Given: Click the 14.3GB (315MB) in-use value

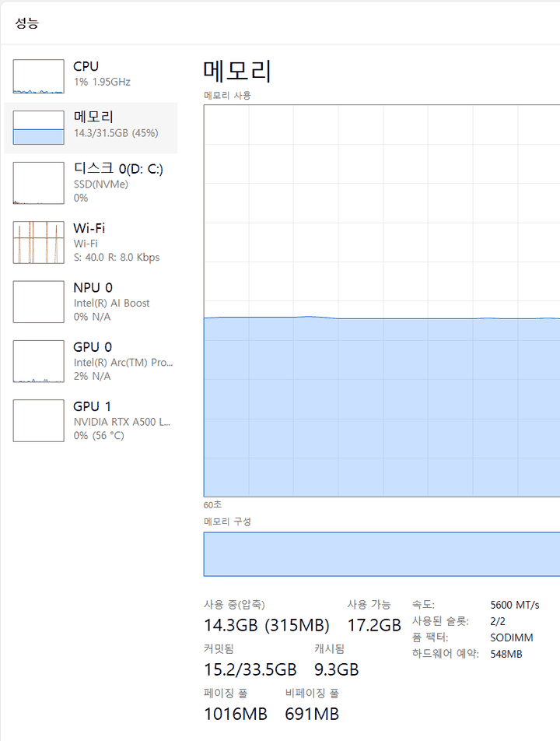Looking at the screenshot, I should (x=266, y=625).
